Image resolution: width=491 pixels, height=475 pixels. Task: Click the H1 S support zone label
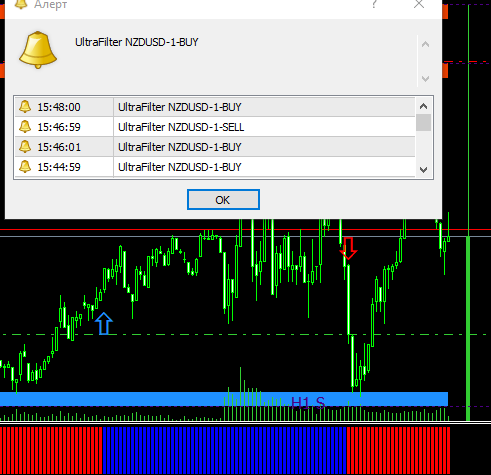click(x=308, y=403)
